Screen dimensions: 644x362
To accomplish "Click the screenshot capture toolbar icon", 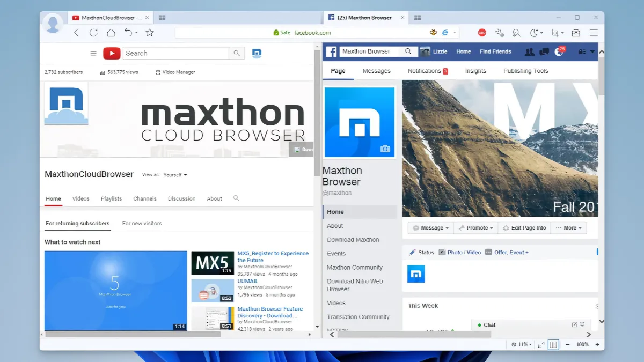I will tap(555, 32).
